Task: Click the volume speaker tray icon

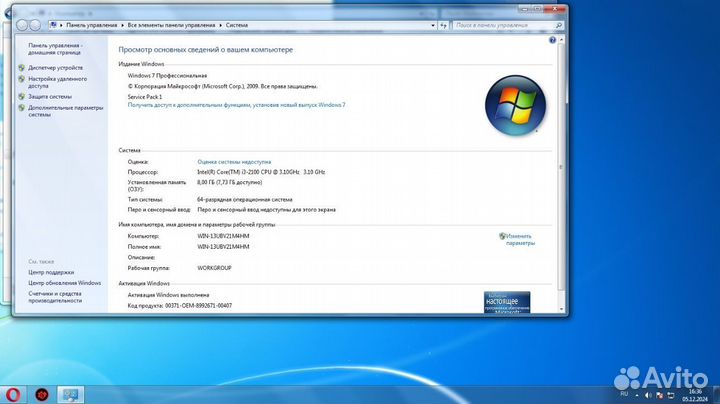Action: point(648,395)
